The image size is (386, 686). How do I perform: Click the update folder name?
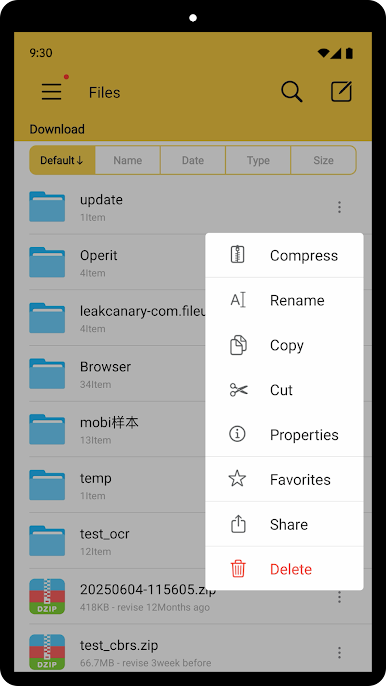point(101,200)
